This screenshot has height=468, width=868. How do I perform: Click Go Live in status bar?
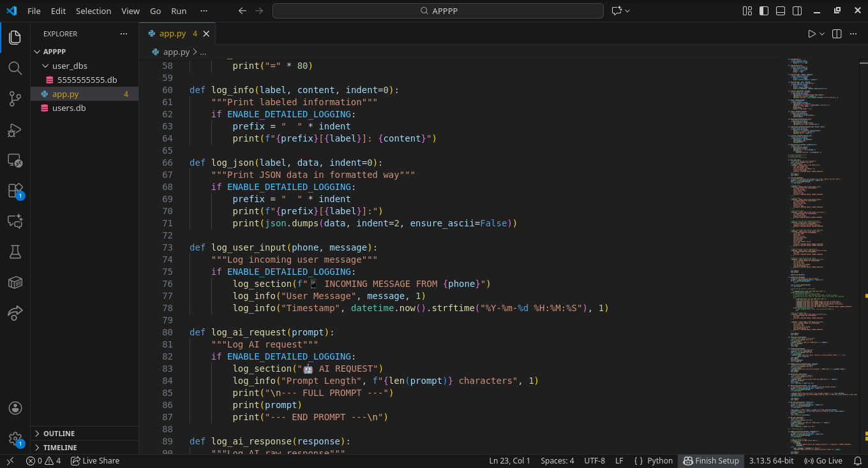(823, 460)
